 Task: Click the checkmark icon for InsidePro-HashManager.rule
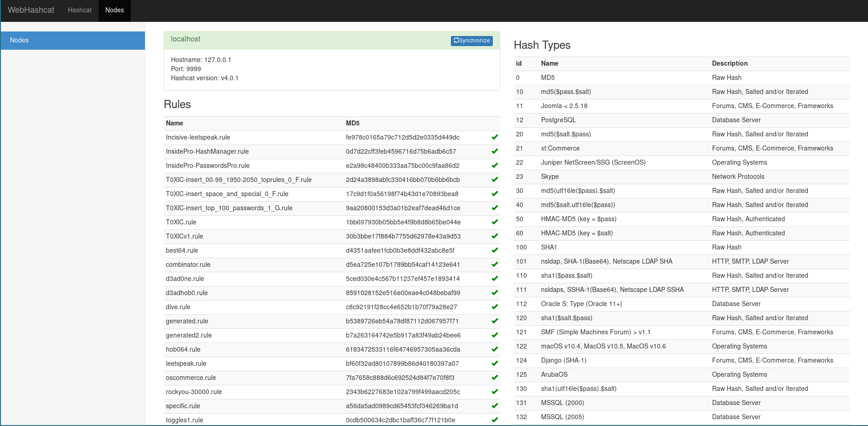pyautogui.click(x=495, y=151)
